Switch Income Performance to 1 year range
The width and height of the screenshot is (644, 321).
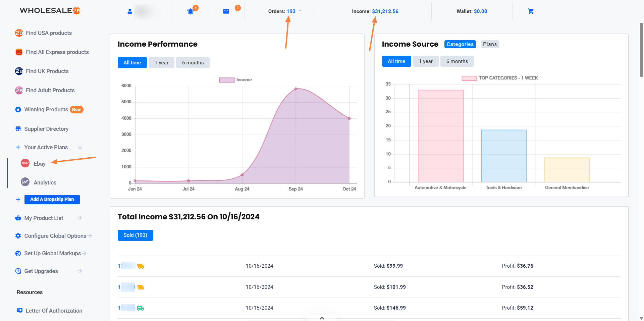[x=161, y=62]
